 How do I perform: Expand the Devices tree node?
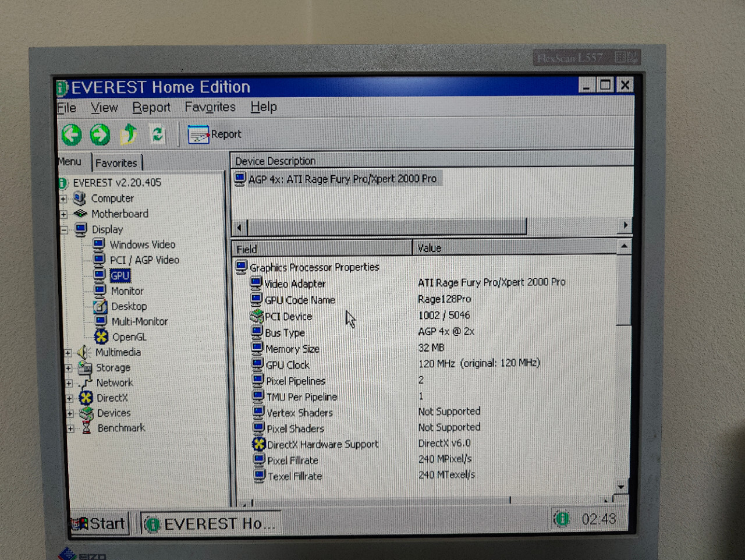click(x=70, y=414)
